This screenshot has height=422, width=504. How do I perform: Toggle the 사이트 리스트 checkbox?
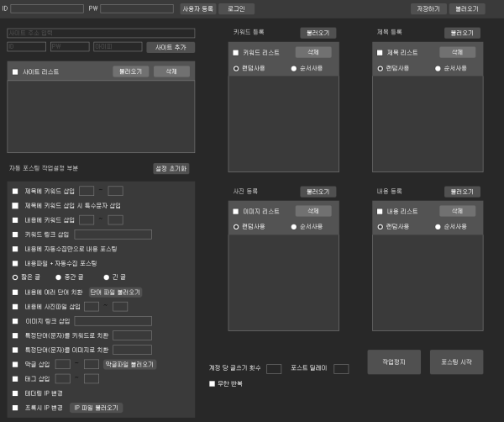pos(15,72)
